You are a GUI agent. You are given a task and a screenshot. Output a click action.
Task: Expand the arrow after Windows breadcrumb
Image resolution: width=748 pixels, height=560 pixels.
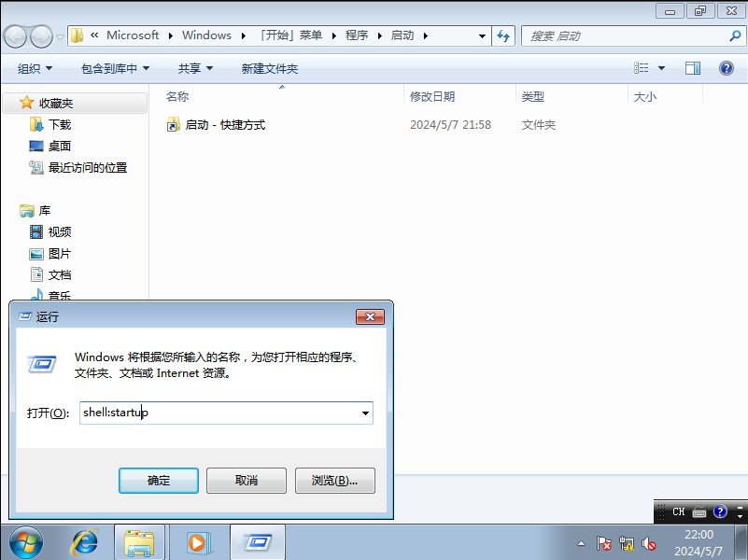click(x=244, y=35)
